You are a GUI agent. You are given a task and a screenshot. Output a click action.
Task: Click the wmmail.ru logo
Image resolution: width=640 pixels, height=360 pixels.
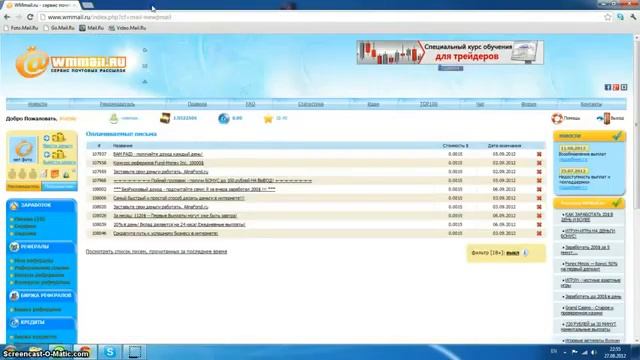click(x=71, y=63)
